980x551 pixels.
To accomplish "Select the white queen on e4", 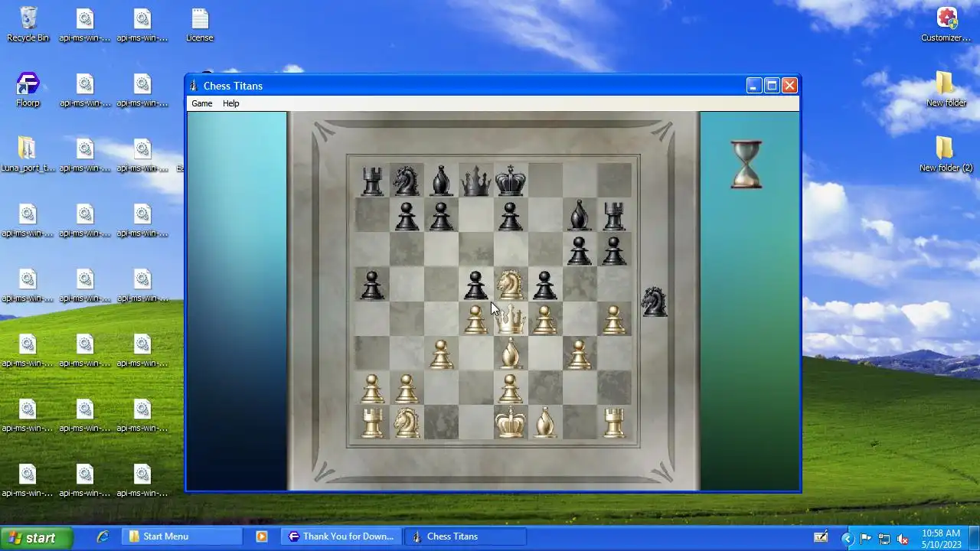I will tap(511, 320).
